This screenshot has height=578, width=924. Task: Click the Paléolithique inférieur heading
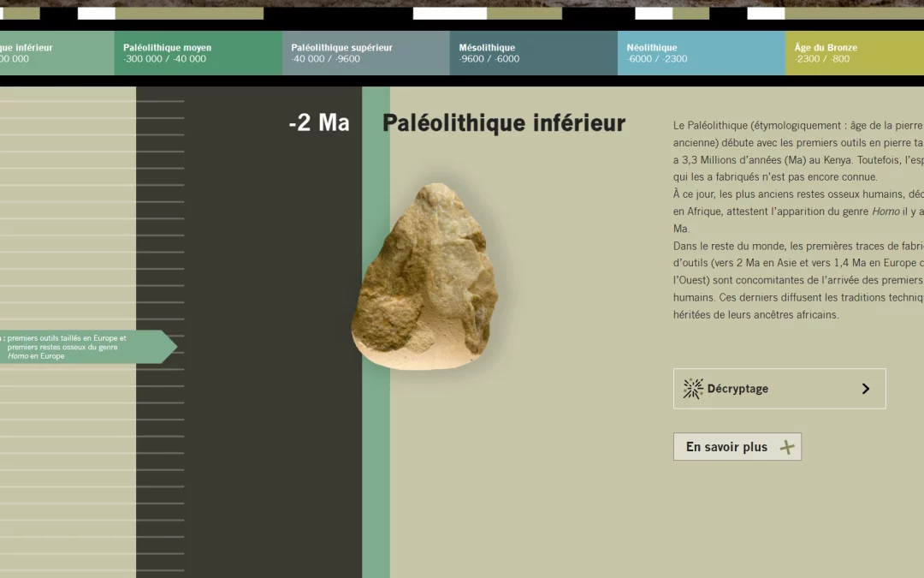click(x=504, y=122)
